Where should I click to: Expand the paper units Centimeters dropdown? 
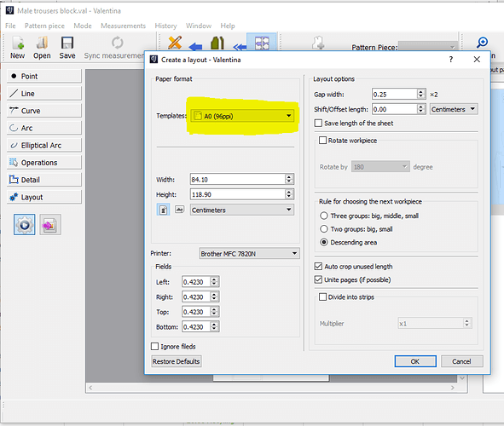tap(242, 210)
